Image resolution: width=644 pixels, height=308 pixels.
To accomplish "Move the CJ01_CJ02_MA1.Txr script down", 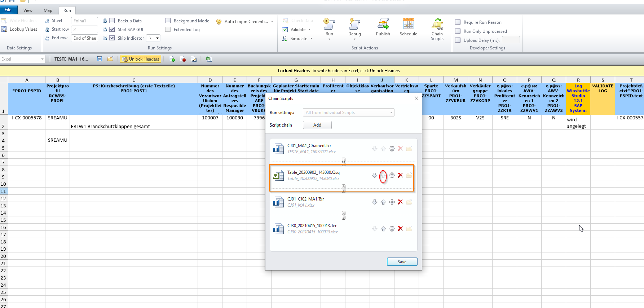I will click(375, 202).
